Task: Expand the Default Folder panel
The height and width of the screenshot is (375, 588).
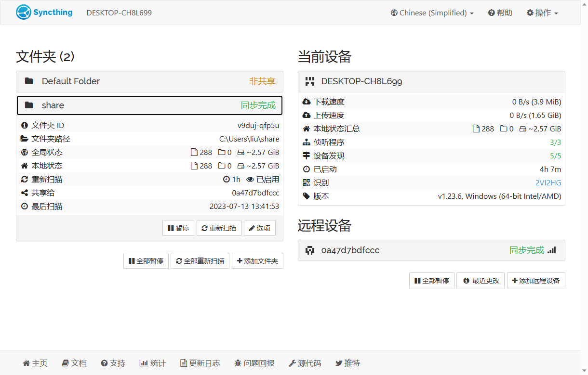Action: click(x=149, y=81)
